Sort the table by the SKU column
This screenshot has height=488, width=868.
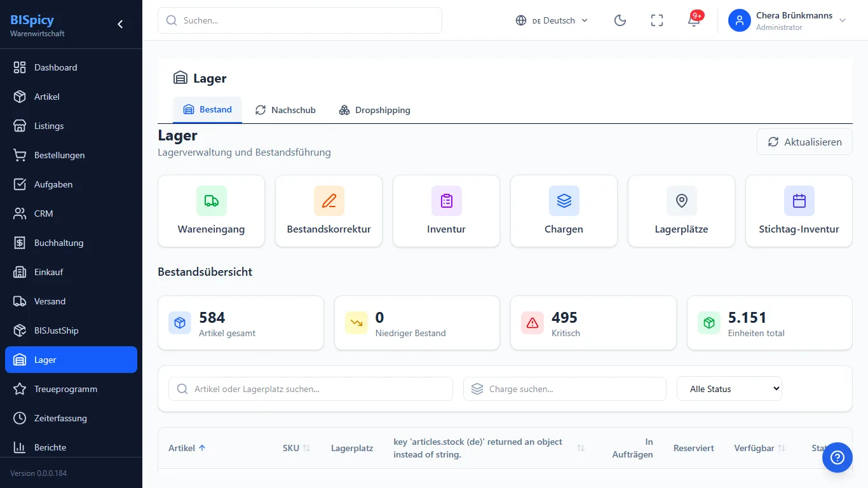click(x=296, y=448)
